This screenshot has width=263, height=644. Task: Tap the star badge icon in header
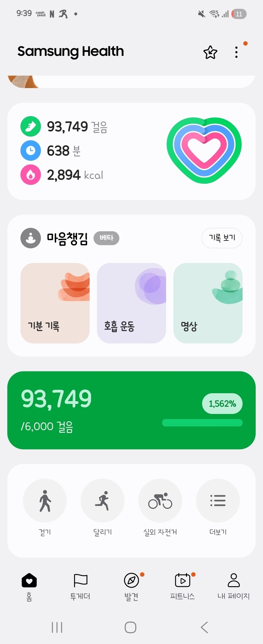coord(210,52)
